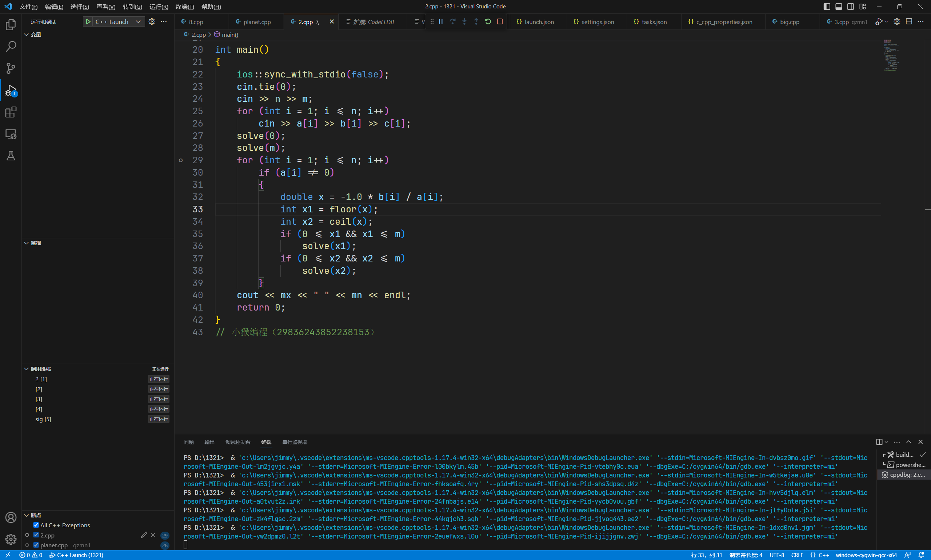This screenshot has width=931, height=560.
Task: Open the Source Control view
Action: coord(11,68)
